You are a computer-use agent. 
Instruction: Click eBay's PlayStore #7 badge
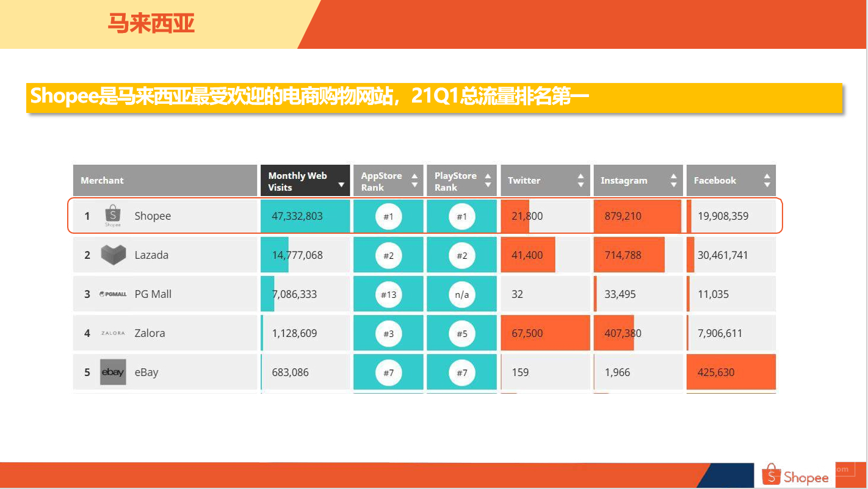coord(462,372)
